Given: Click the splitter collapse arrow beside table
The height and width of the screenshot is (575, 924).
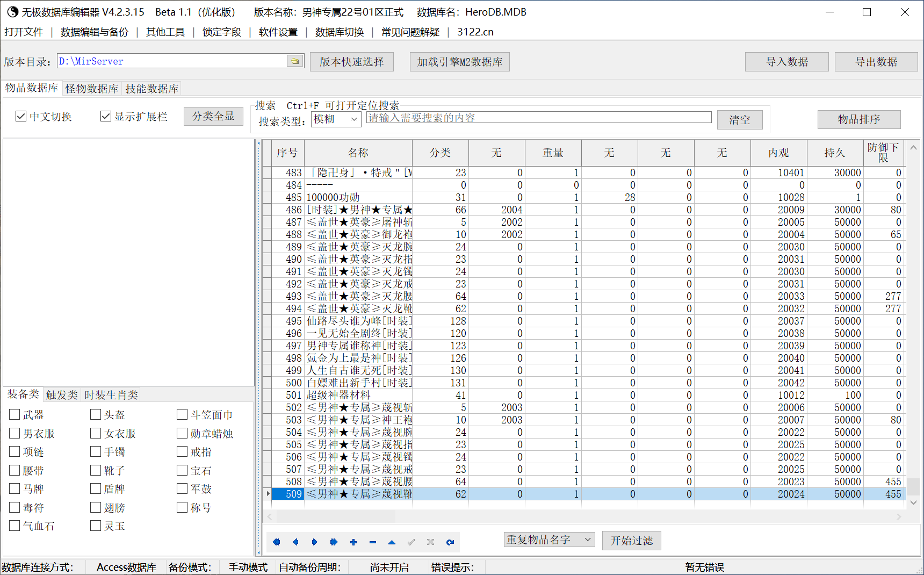Looking at the screenshot, I should click(259, 143).
